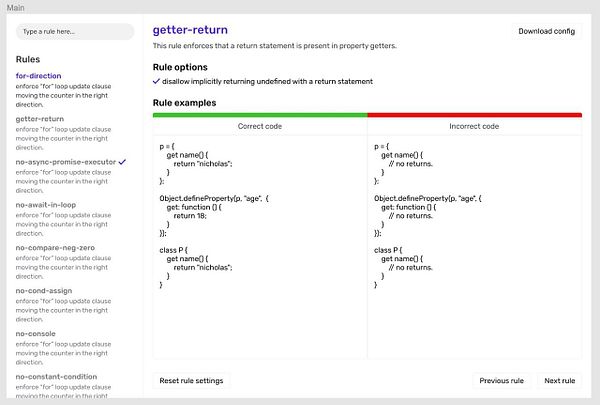Switch to the Correct code column header

(x=260, y=126)
